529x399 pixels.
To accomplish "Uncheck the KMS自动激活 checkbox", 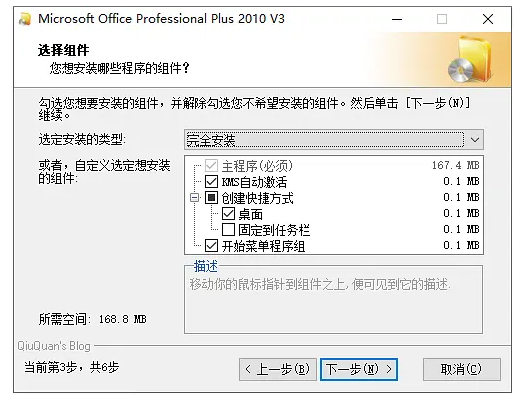I will [212, 181].
